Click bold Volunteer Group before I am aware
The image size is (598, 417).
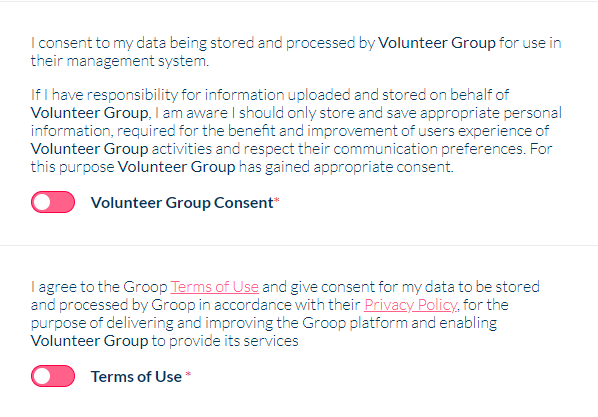tap(91, 113)
